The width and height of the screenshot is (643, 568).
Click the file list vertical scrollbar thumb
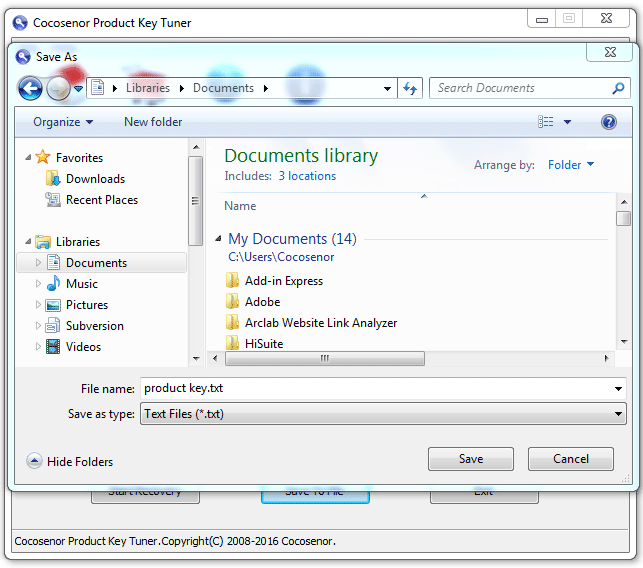click(x=623, y=218)
